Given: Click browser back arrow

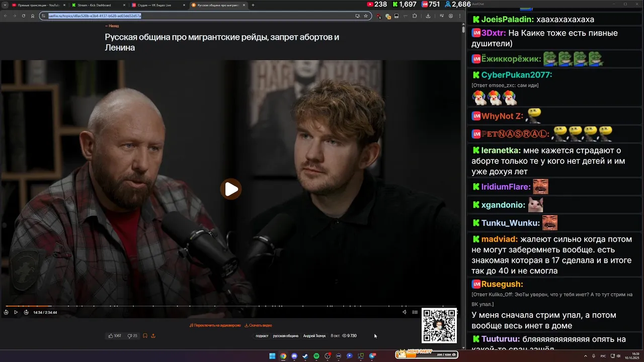Looking at the screenshot, I should click(x=6, y=16).
